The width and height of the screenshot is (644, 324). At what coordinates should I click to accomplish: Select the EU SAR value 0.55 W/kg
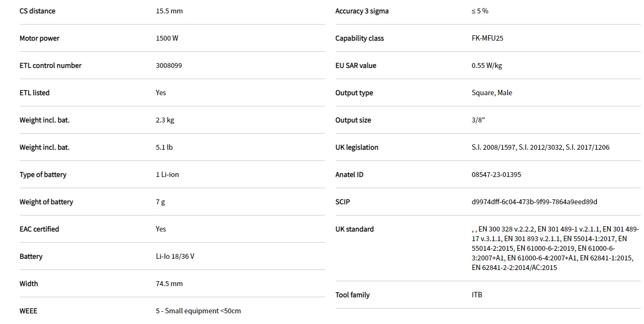[x=487, y=66]
